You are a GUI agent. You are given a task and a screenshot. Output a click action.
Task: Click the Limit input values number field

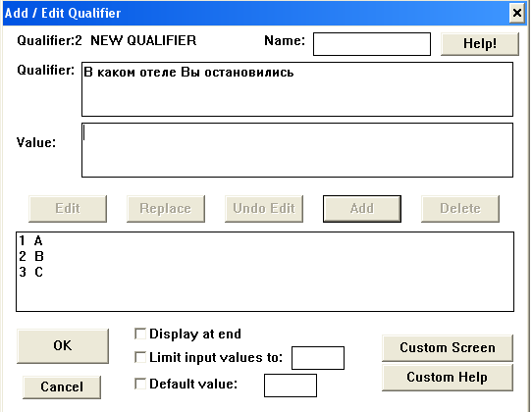pos(318,358)
